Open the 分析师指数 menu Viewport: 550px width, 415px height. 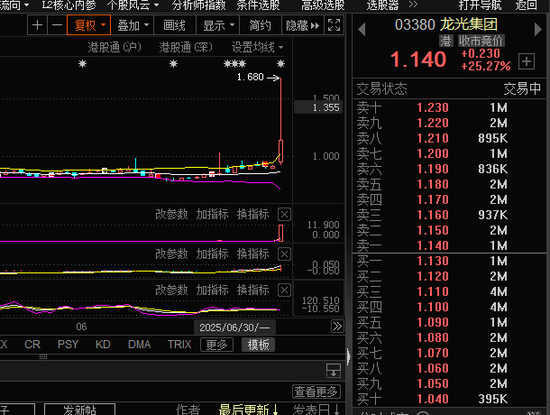click(199, 5)
